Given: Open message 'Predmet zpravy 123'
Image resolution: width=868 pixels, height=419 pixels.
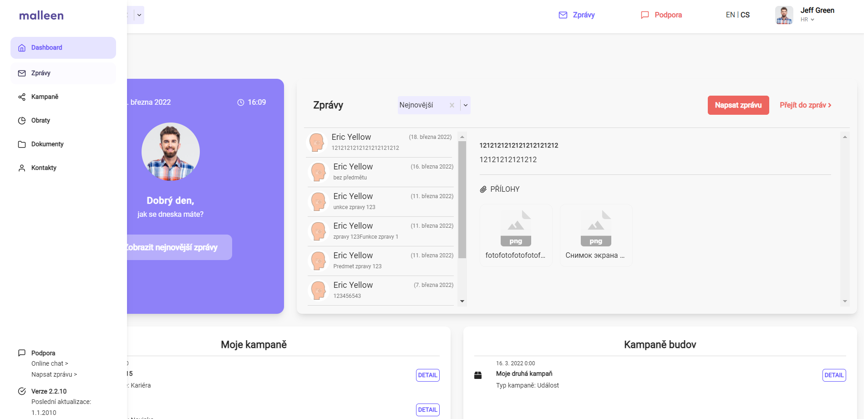Looking at the screenshot, I should coord(381,261).
